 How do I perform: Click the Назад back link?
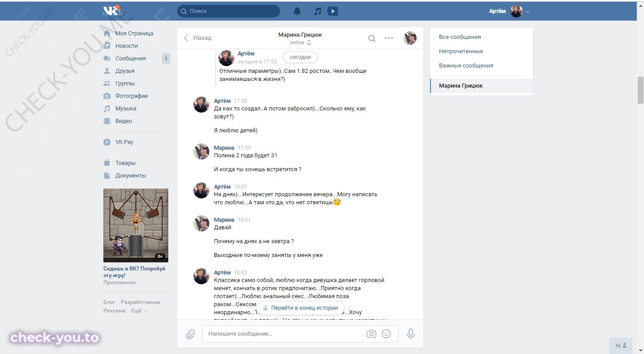point(202,38)
